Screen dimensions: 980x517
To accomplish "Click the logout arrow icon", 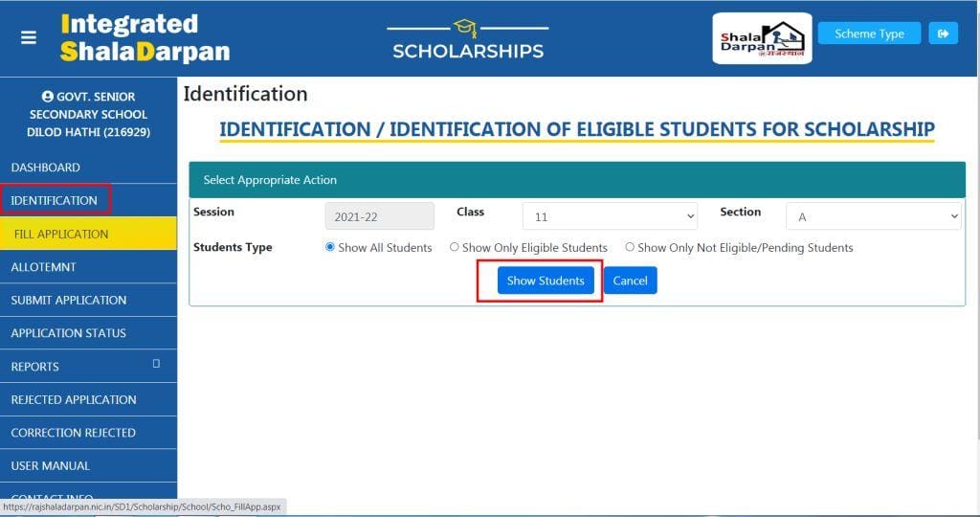I will tap(943, 34).
